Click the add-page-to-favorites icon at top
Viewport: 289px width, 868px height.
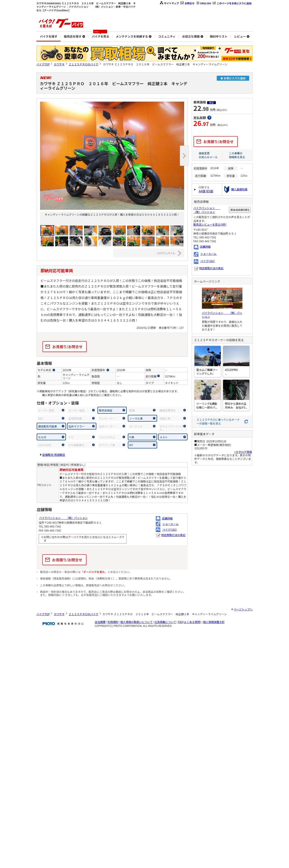(214, 3)
